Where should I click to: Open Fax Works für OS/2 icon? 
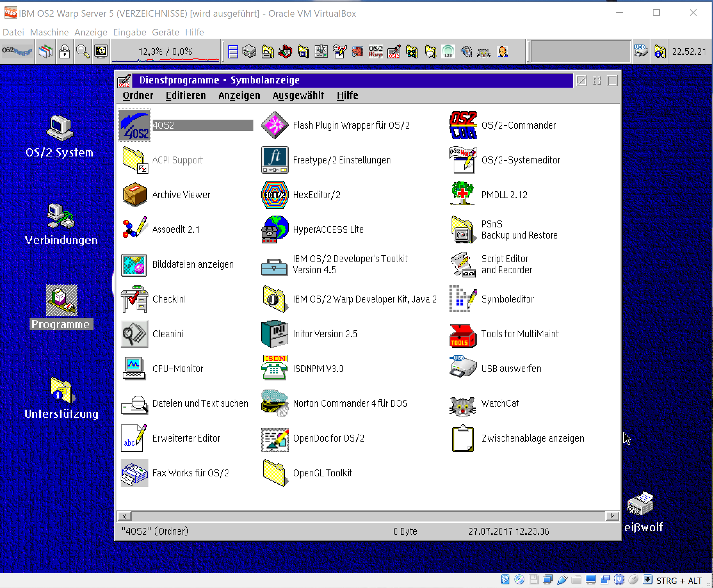coord(135,473)
